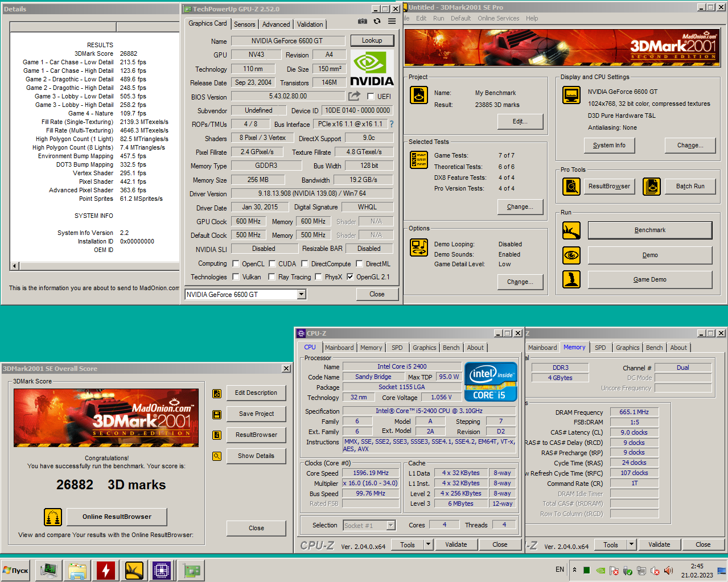Toggle the DirectML checkbox

click(359, 264)
